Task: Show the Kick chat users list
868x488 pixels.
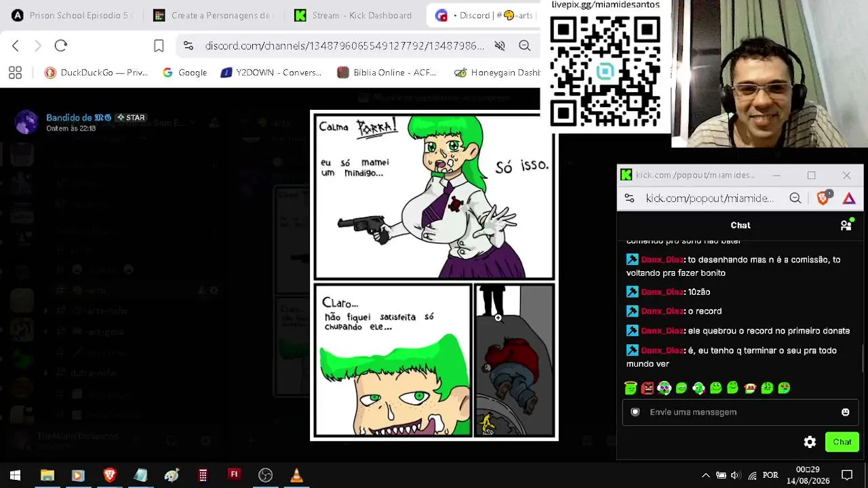Action: tap(846, 225)
